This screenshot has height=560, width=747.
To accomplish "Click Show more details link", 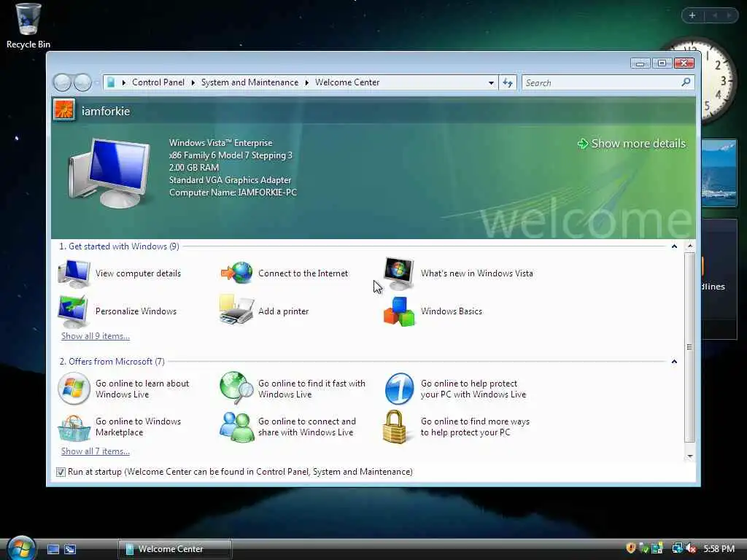I will tap(632, 144).
